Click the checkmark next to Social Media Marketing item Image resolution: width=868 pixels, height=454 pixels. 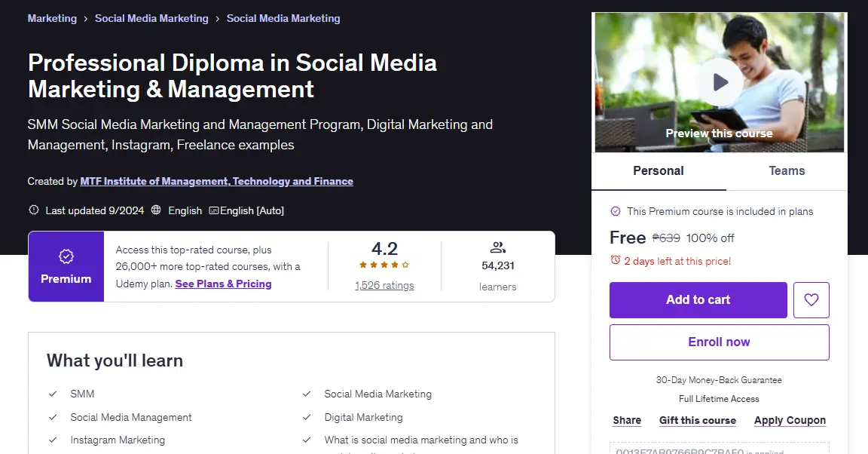pos(307,394)
